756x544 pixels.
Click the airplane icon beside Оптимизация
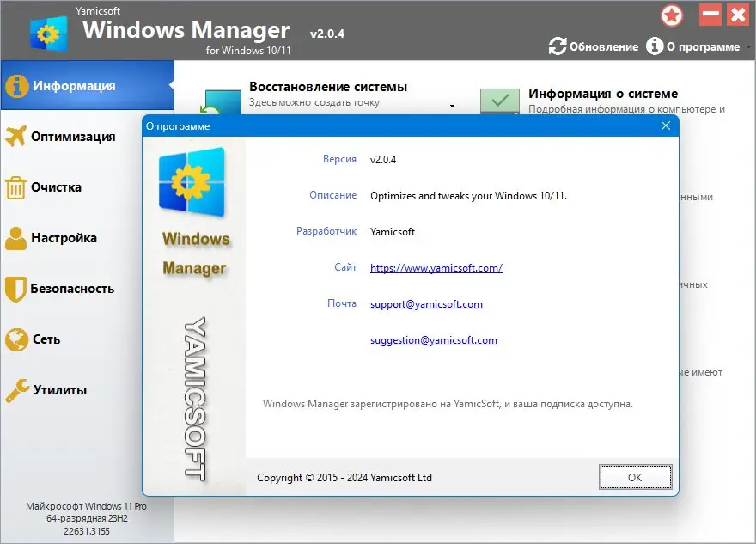click(x=16, y=136)
